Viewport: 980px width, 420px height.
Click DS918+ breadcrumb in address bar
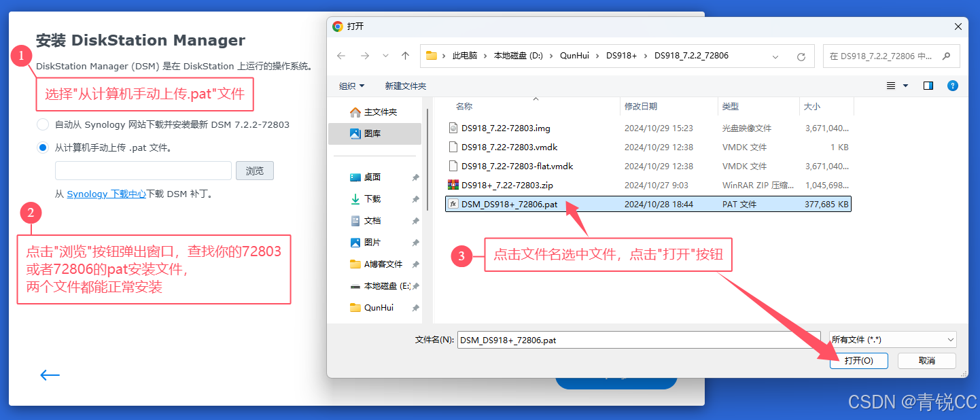[621, 56]
